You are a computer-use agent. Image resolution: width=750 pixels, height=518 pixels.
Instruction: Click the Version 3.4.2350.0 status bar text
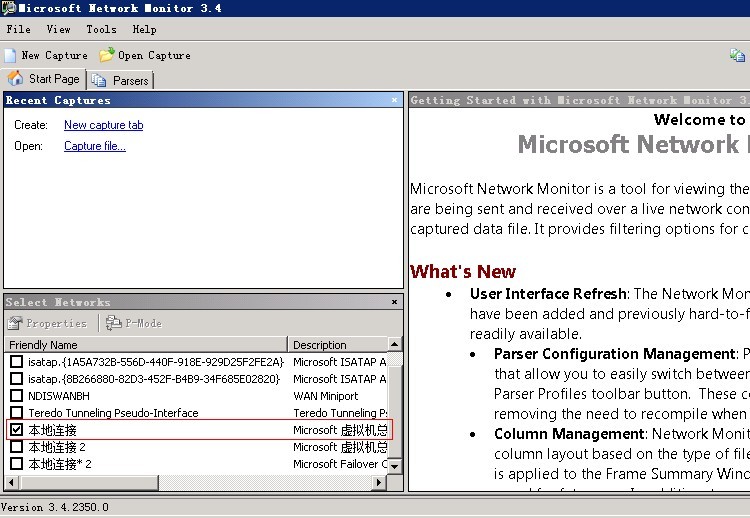click(55, 507)
